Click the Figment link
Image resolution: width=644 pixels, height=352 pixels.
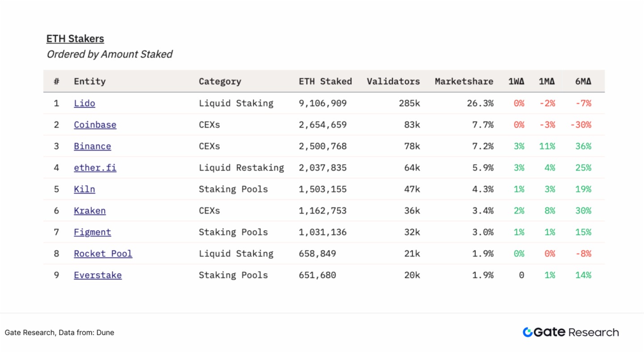(92, 232)
